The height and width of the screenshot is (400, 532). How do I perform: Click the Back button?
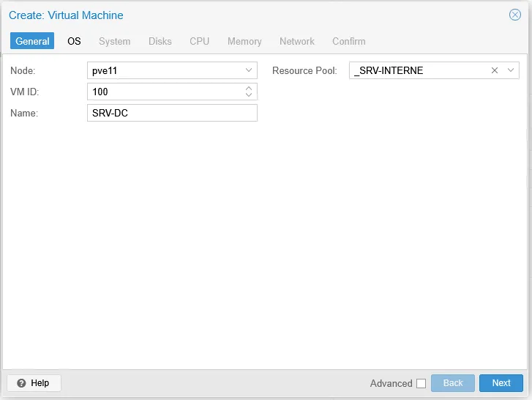453,383
